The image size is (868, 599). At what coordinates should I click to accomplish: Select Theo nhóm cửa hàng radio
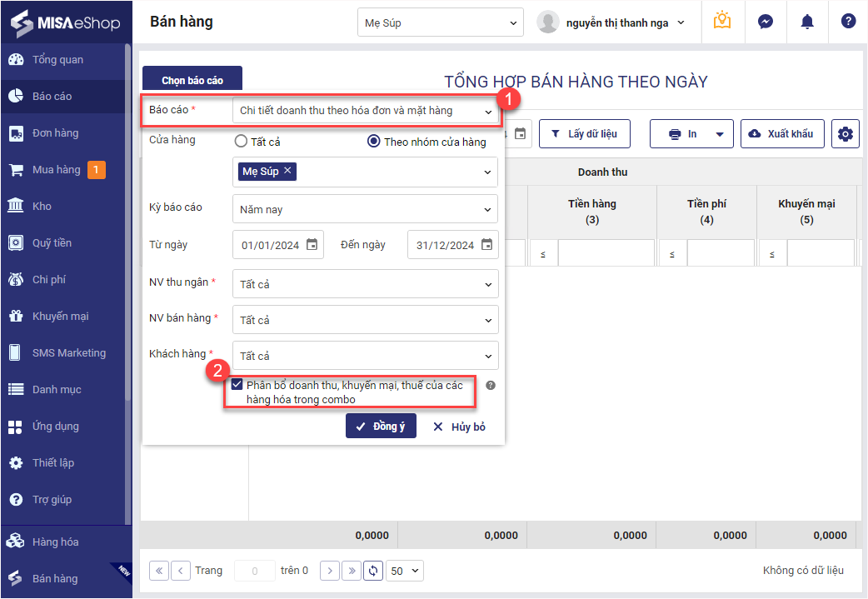(374, 141)
